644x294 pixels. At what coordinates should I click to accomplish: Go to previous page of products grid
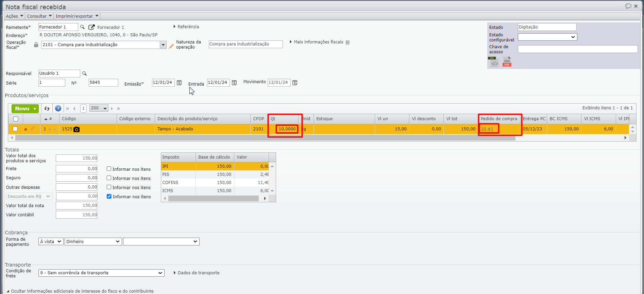pos(74,109)
